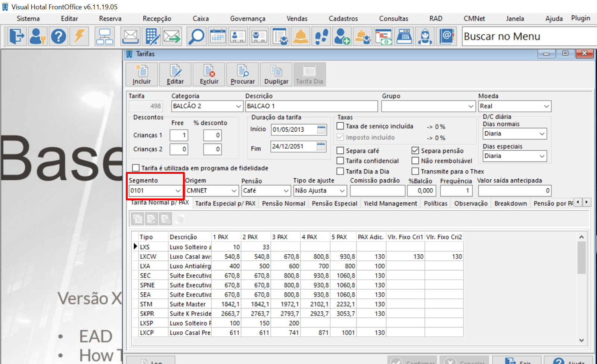Open the calendar grid toolbar icon
The image size is (597, 364).
point(218,37)
